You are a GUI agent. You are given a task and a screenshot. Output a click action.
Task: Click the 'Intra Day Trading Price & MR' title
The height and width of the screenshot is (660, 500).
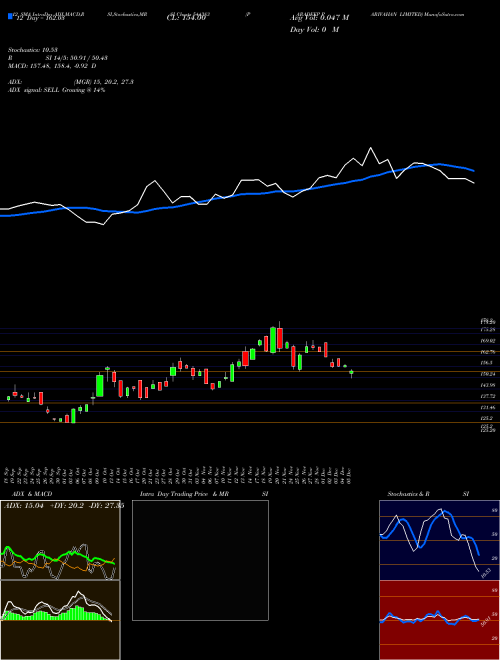tap(184, 494)
